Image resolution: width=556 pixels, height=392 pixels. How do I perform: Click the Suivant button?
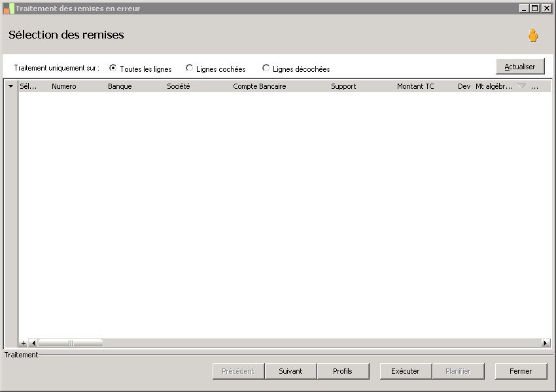pyautogui.click(x=290, y=371)
